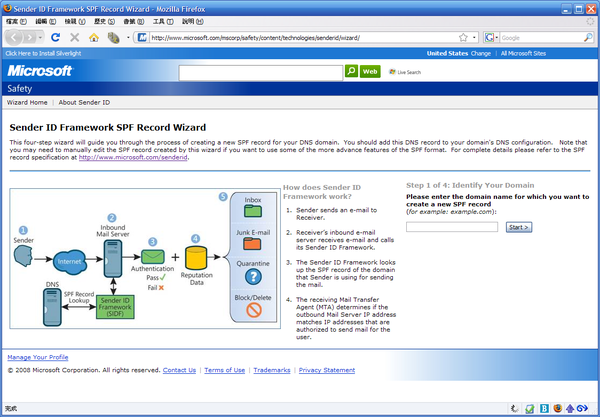Click the Contact Us footer link
The image size is (600, 417).
(x=179, y=370)
